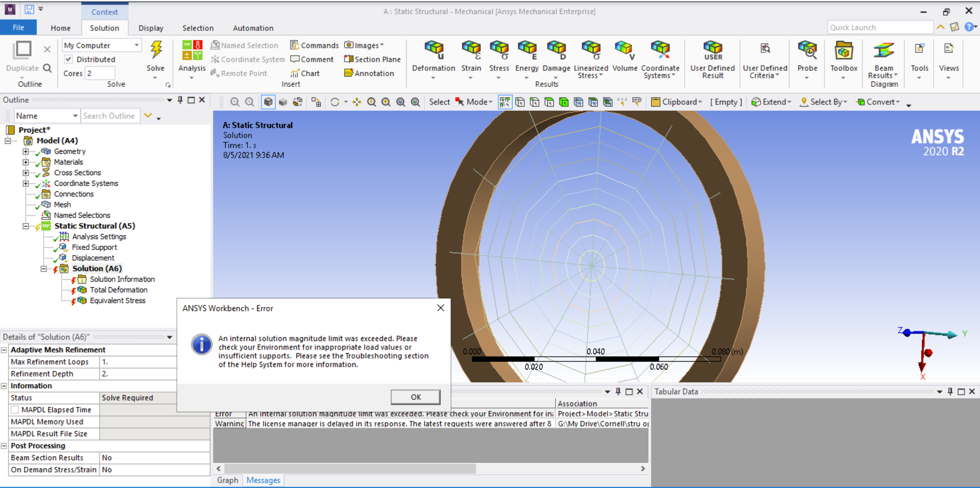Switch to the Graph tab
Screen dimensions: 980x488
tap(228, 480)
